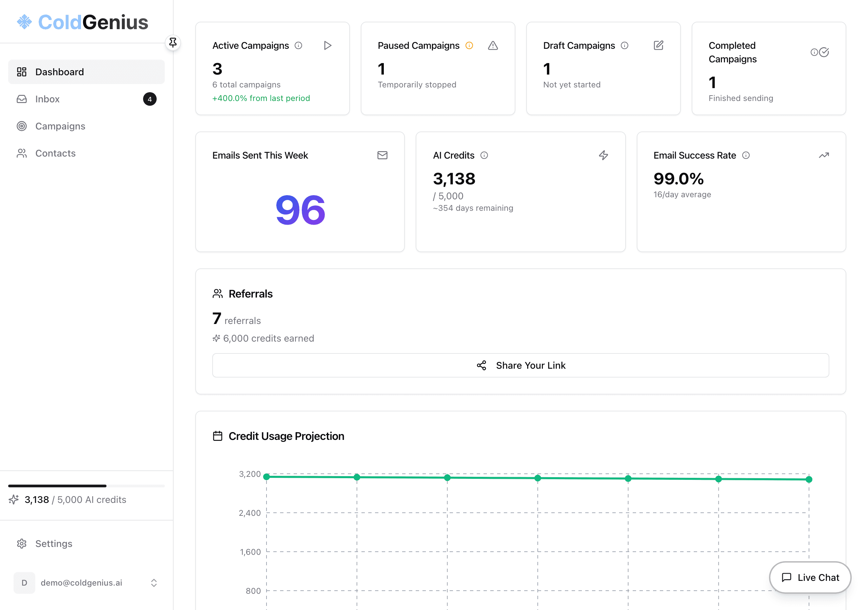The width and height of the screenshot is (868, 610).
Task: Click the warning triangle on Paused Campaigns card
Action: 493,45
